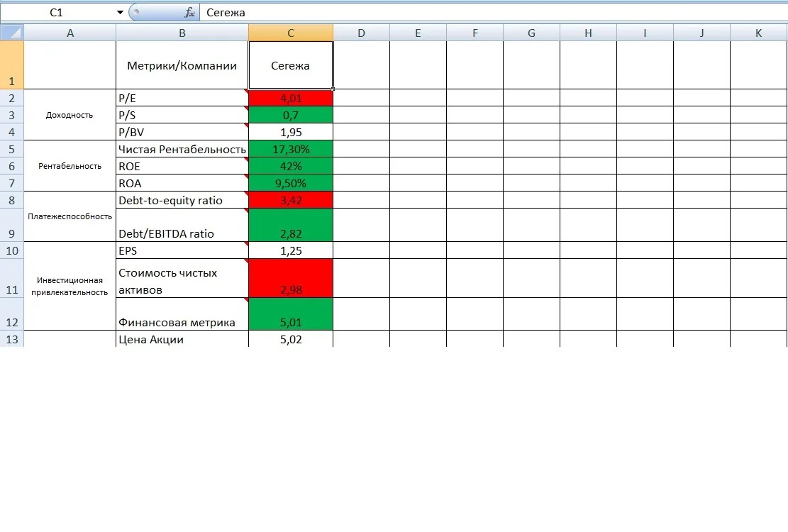Screen dimensions: 788x532
Task: Click the Доходность category cell
Action: click(x=70, y=115)
